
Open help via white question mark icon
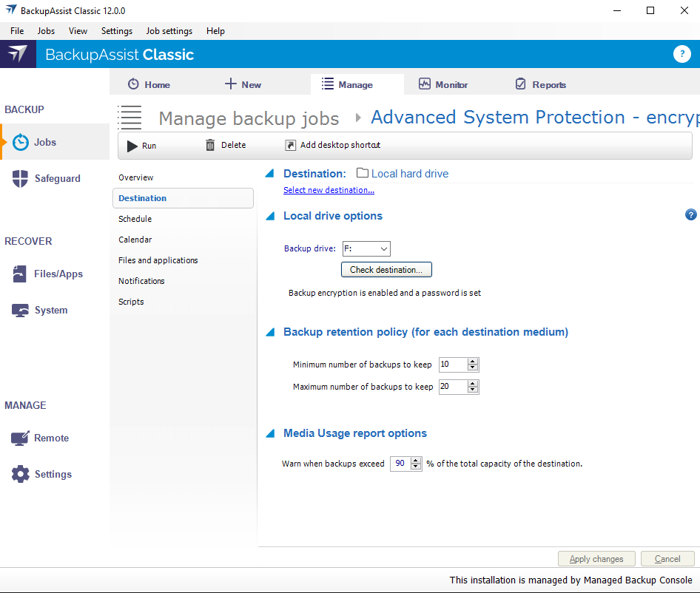click(682, 54)
